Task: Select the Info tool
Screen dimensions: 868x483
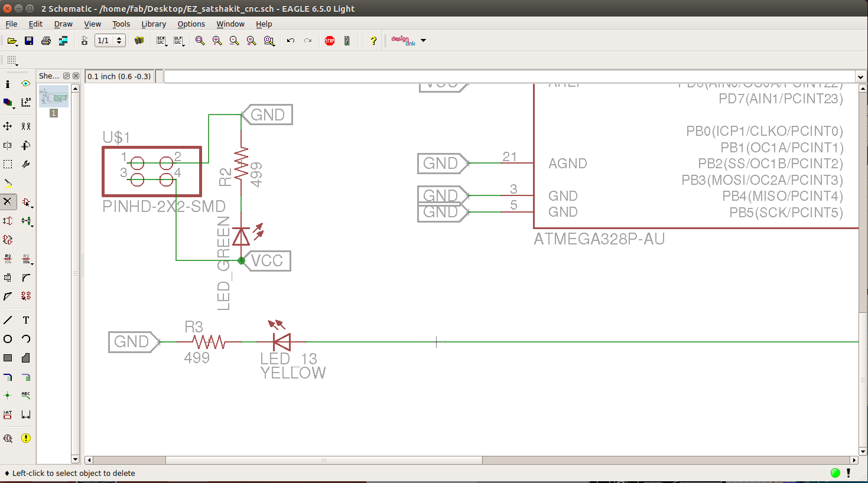Action: click(8, 84)
